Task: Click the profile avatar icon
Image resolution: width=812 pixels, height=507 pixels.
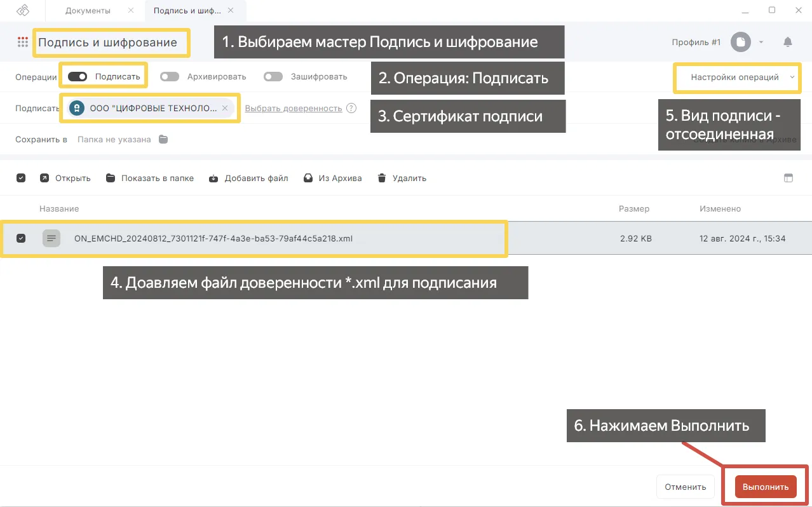Action: 740,42
